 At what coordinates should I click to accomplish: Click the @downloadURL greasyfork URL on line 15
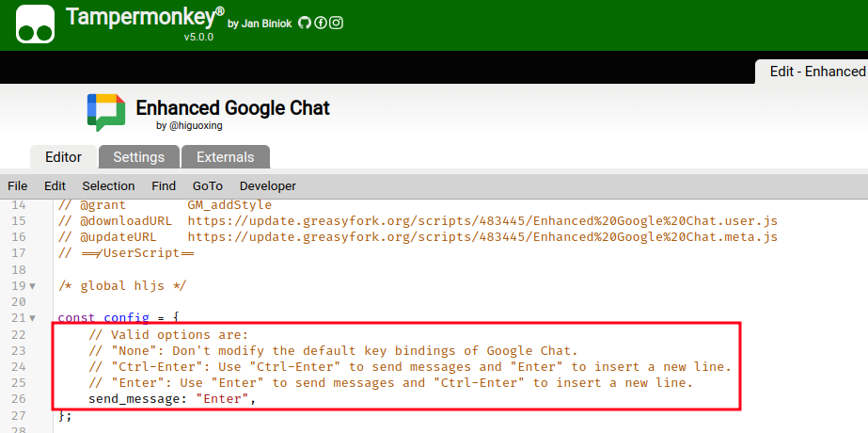(x=482, y=221)
